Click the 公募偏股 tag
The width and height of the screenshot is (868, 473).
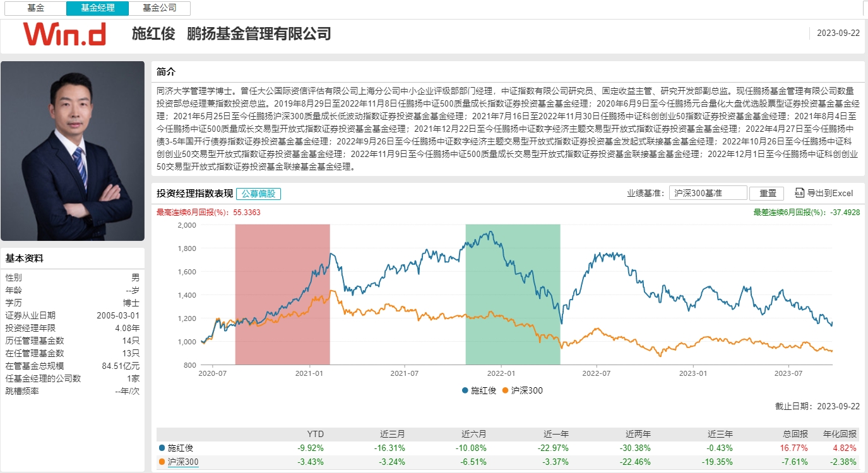(259, 194)
